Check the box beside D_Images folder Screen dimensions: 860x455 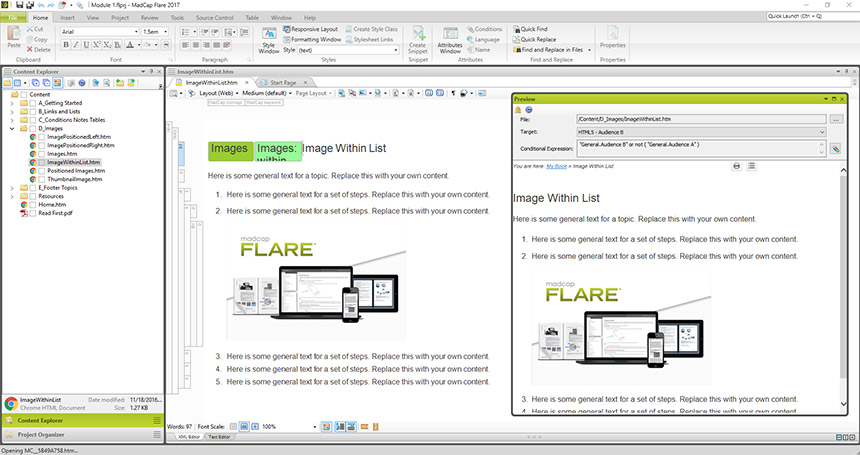tap(33, 128)
